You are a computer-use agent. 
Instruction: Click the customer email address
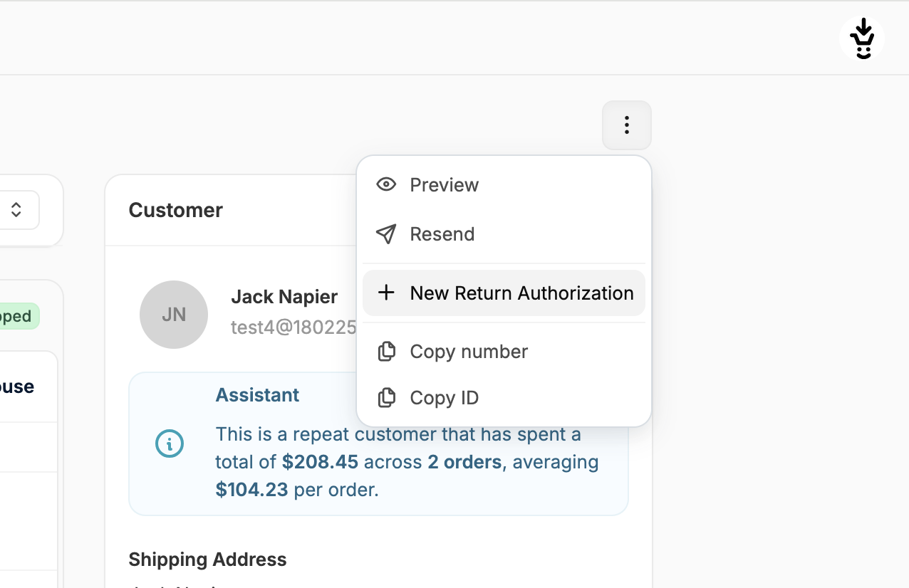(x=293, y=327)
